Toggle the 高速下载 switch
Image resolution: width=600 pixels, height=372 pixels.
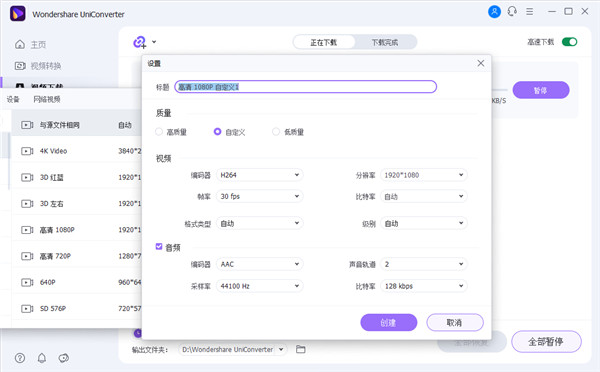click(569, 42)
